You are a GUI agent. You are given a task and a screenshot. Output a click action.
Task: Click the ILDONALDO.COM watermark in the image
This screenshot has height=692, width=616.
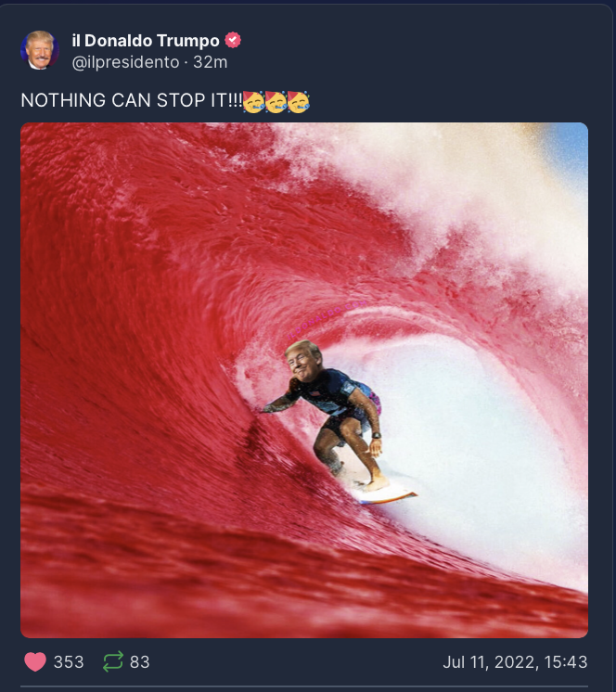click(327, 320)
